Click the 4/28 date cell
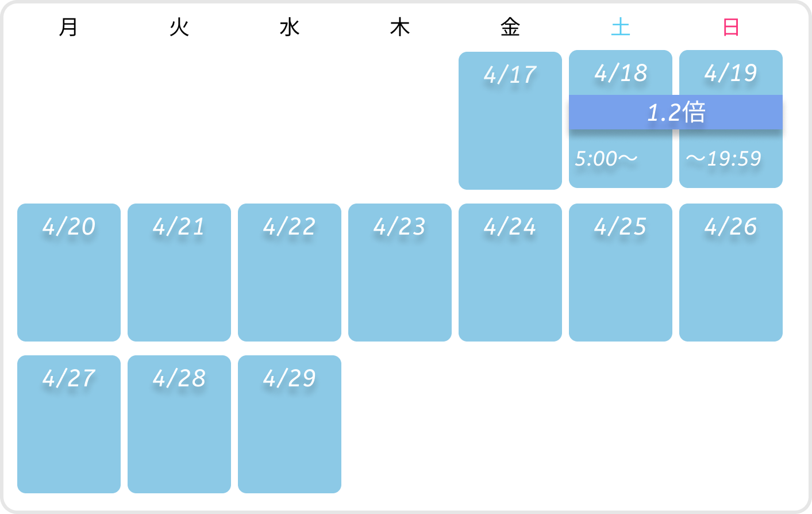This screenshot has height=514, width=812. pos(179,424)
